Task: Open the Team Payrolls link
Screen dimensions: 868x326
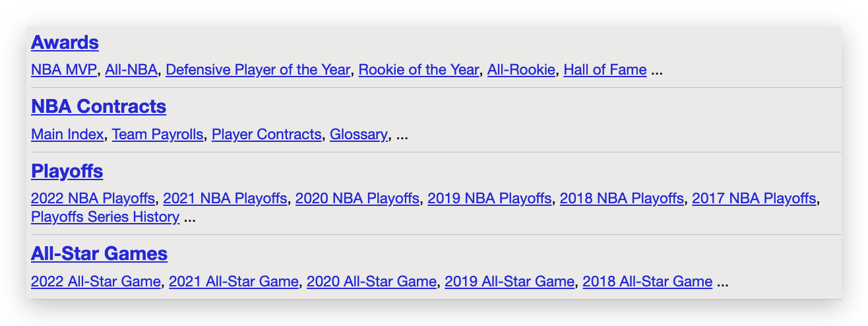Action: (158, 135)
